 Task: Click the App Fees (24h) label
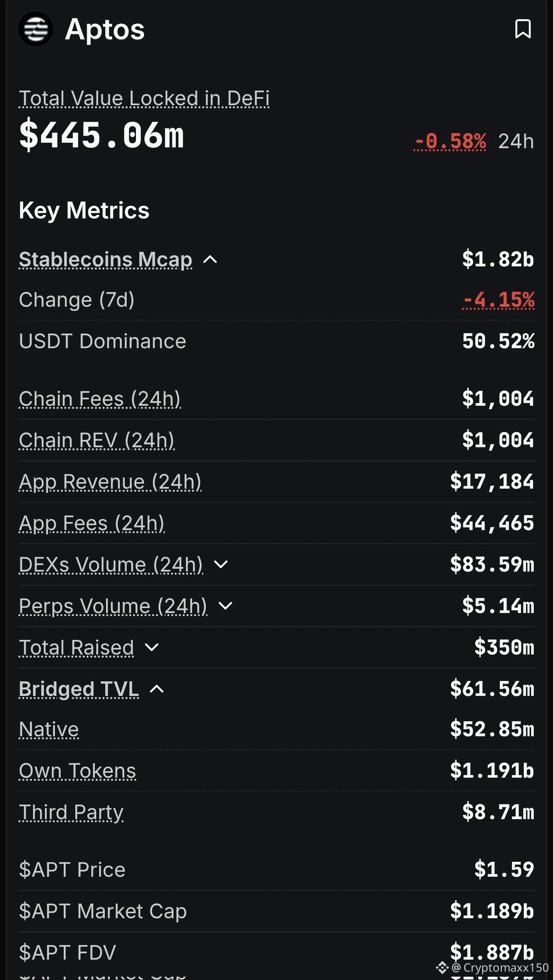click(91, 523)
